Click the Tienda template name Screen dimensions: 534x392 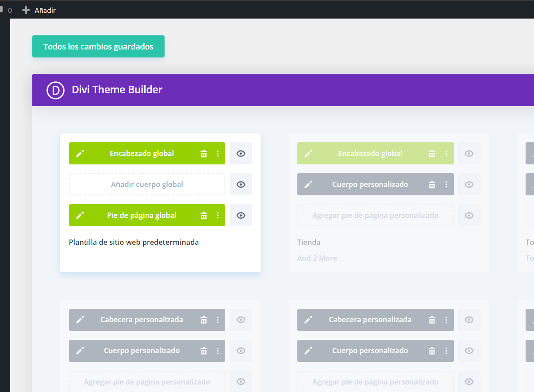click(309, 242)
